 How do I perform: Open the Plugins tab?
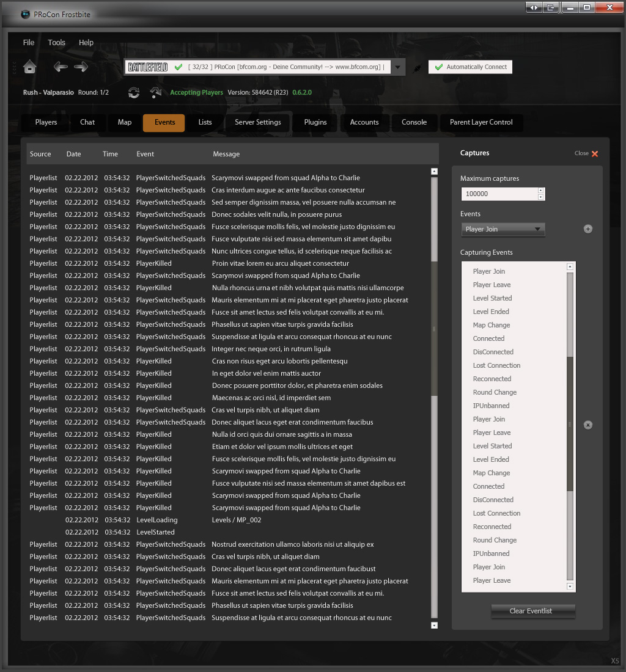tap(315, 123)
